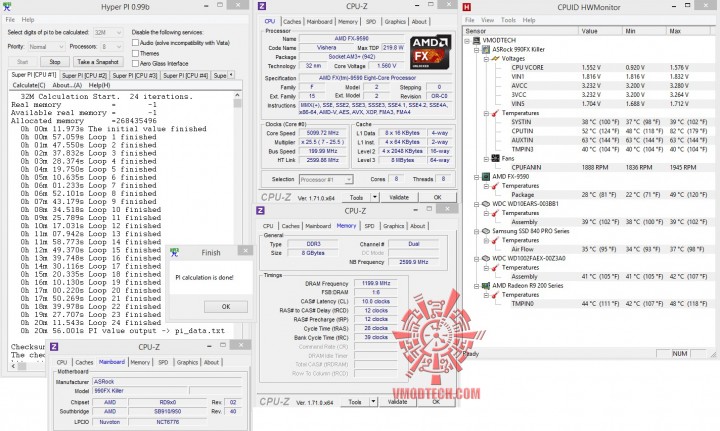
Task: Switch to Super PI [CPU #2] tab
Action: coord(84,75)
